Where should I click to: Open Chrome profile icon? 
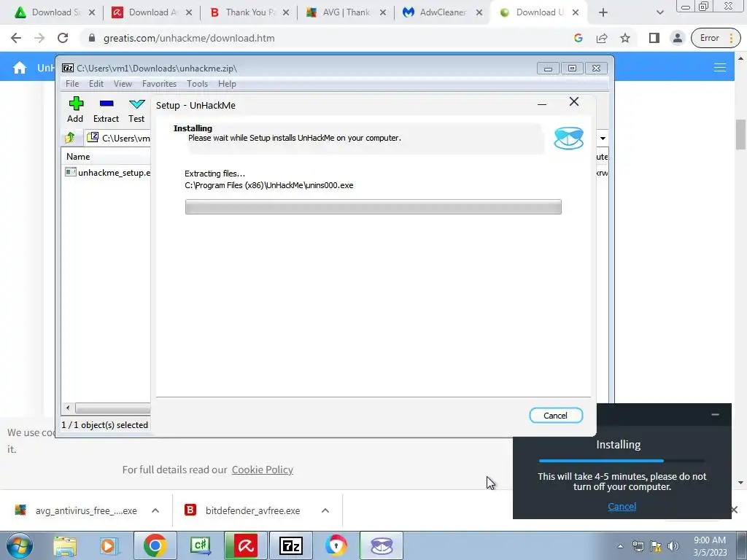[677, 38]
